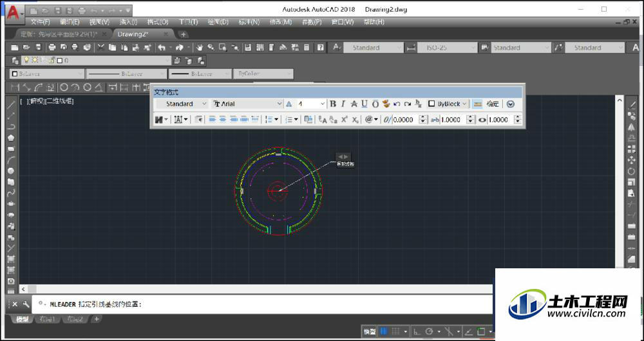Click the MLEADER command line input
The width and height of the screenshot is (644, 341).
tap(258, 304)
